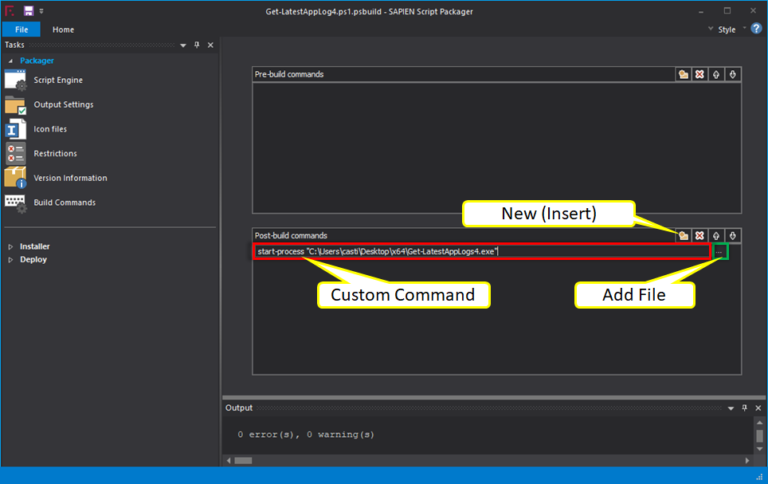
Task: Select Version Information label
Action: [70, 178]
